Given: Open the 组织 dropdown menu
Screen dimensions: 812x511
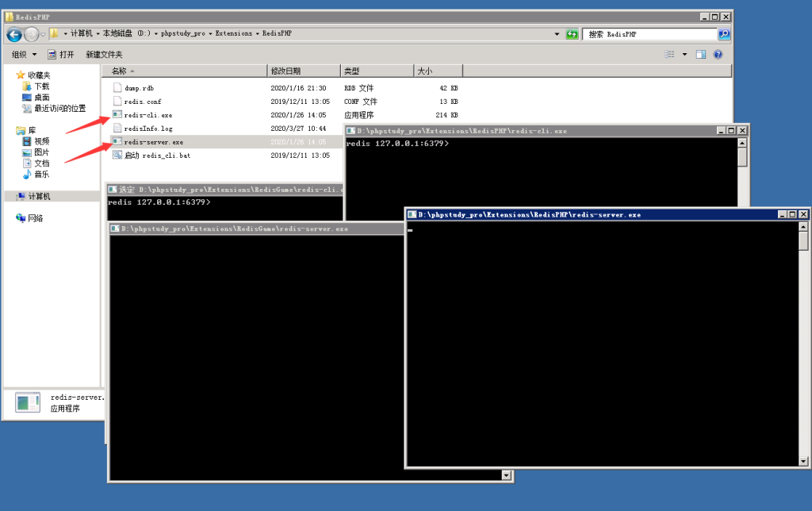Looking at the screenshot, I should point(24,55).
